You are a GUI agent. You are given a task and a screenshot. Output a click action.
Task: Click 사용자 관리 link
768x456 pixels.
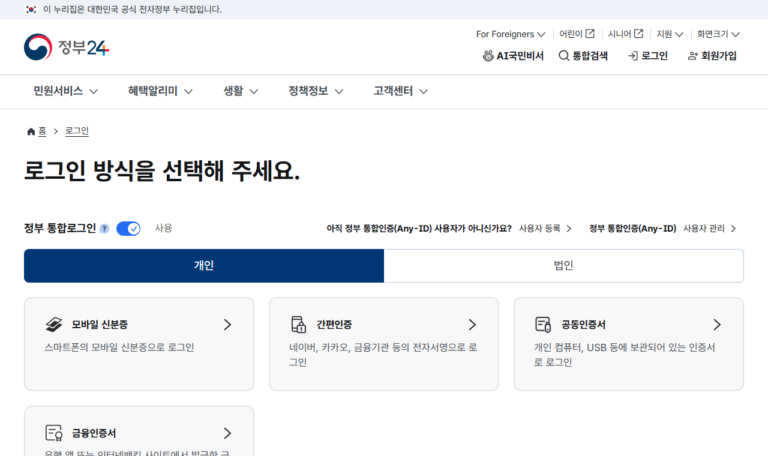[710, 229]
